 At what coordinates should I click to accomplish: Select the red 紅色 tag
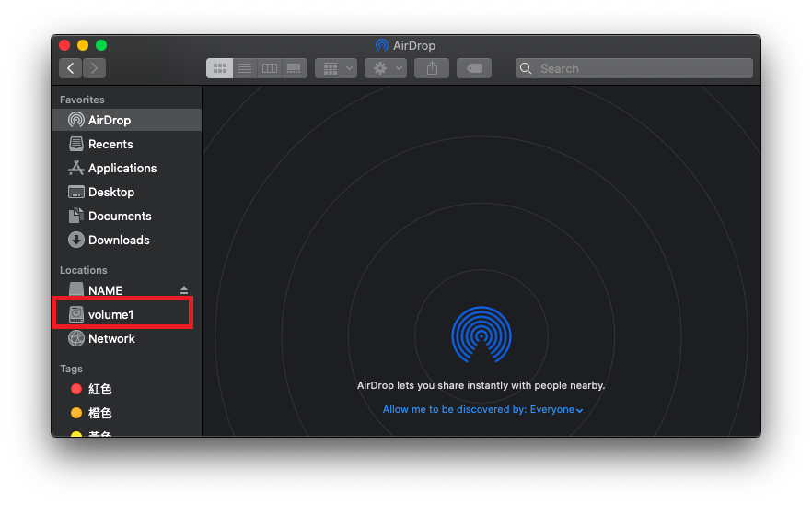click(126, 389)
